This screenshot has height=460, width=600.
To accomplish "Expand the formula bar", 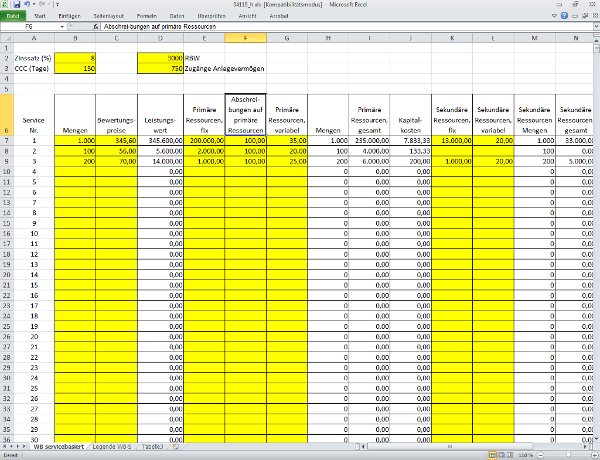I will point(594,27).
